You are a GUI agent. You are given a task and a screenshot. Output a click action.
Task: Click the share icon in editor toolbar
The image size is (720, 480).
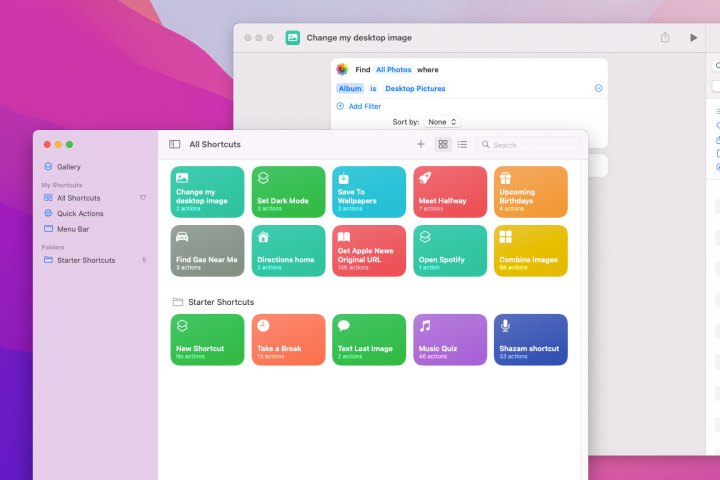(665, 38)
